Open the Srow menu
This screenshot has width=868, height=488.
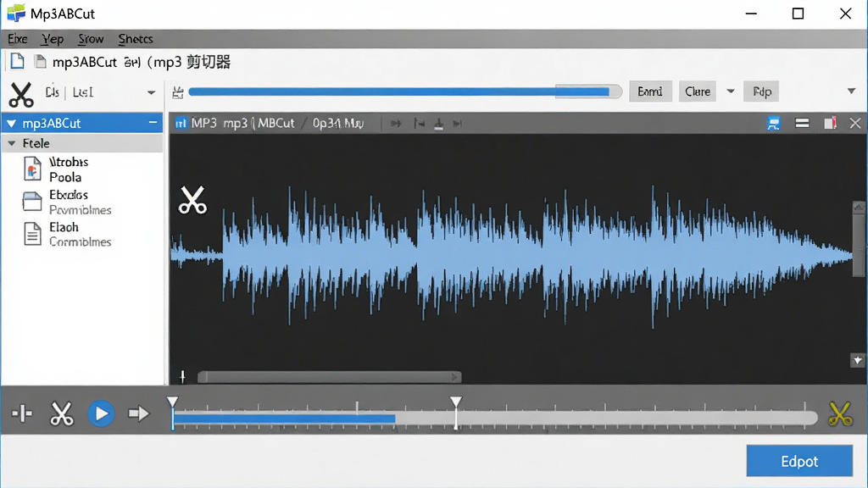[91, 39]
